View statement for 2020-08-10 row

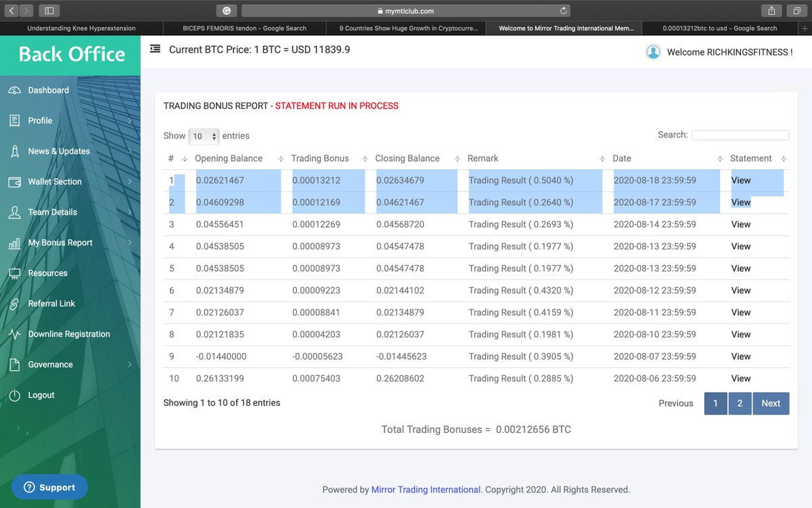[741, 334]
